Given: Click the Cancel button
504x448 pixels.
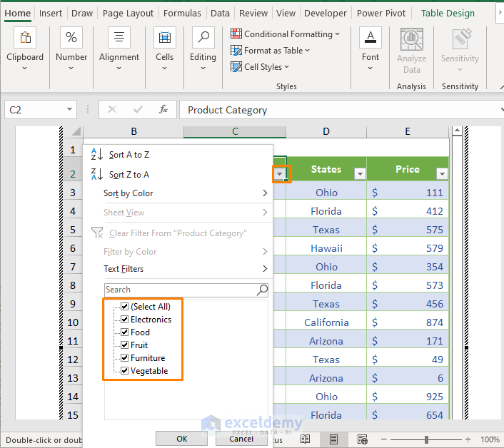Looking at the screenshot, I should coord(241,439).
